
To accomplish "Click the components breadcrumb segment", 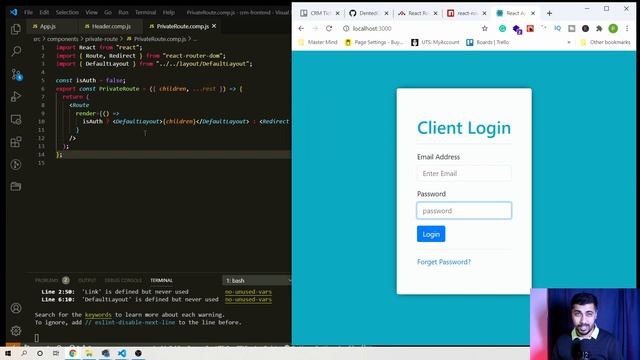I will 62,39.
